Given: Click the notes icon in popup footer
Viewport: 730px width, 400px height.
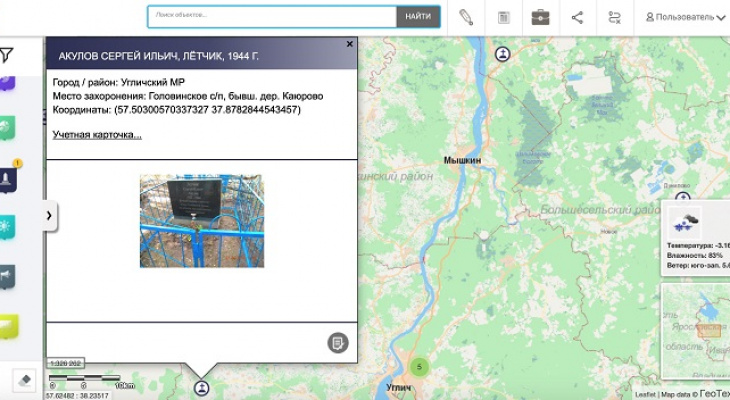Looking at the screenshot, I should [x=338, y=343].
